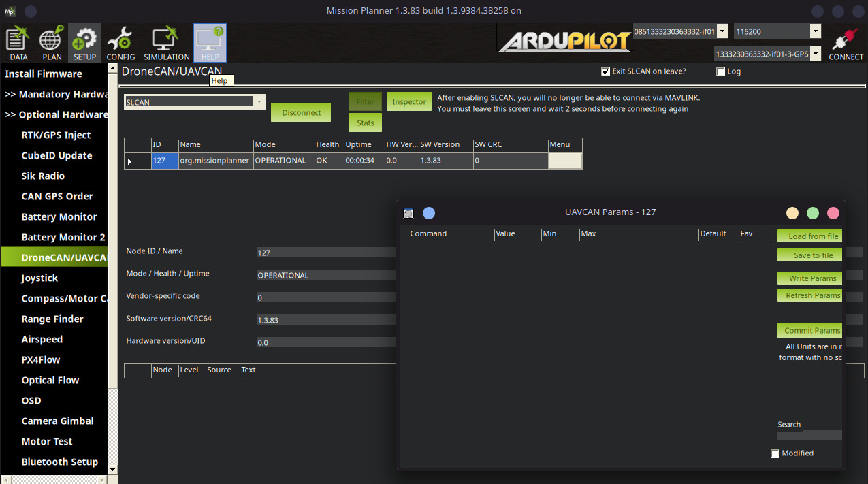Open Motor Test from sidebar

[47, 441]
